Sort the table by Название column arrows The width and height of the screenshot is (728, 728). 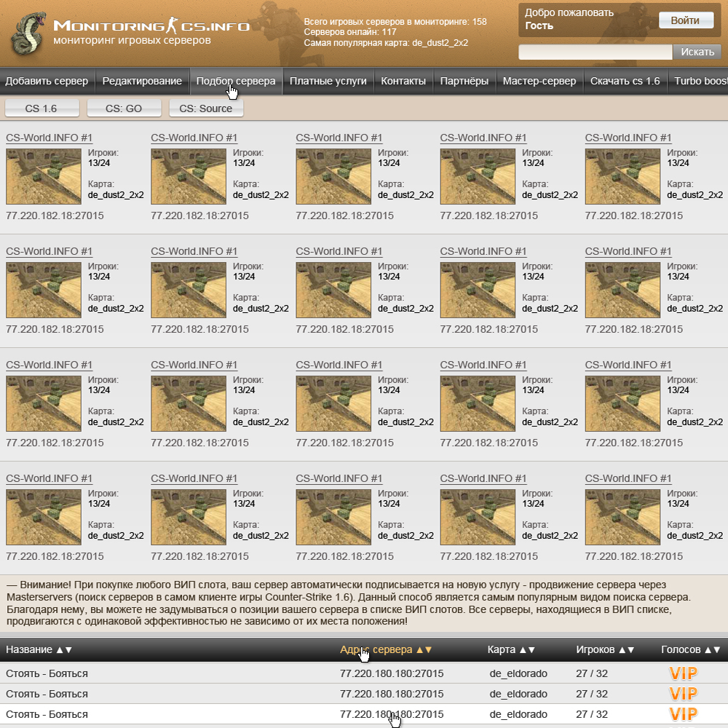[x=64, y=649]
